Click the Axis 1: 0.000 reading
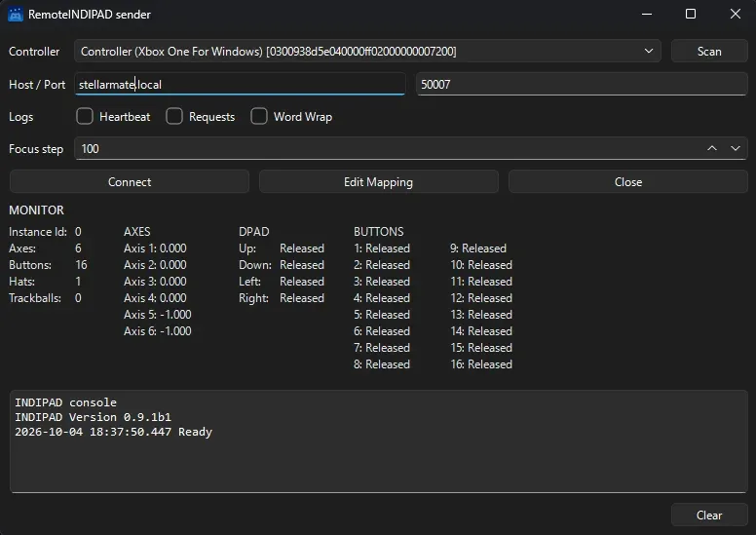Screen dimensions: 756x535 [x=155, y=248]
